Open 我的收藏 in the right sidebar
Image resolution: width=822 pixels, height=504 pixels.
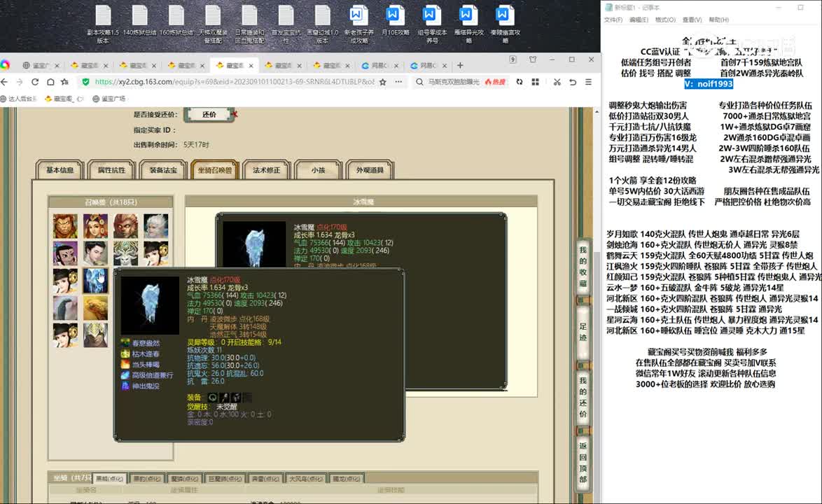tap(583, 267)
